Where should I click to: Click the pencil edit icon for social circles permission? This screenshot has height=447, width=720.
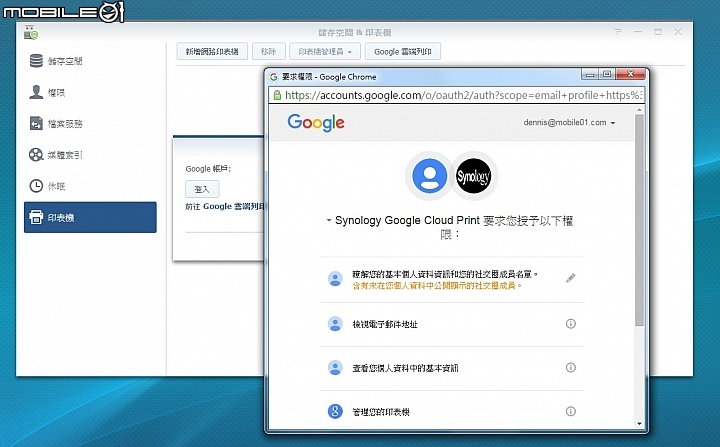(x=570, y=278)
